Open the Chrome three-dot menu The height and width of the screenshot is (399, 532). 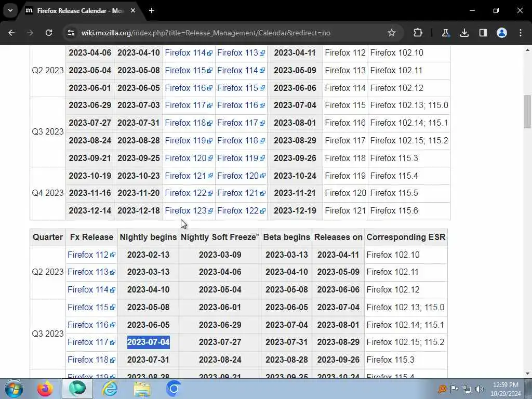(521, 33)
